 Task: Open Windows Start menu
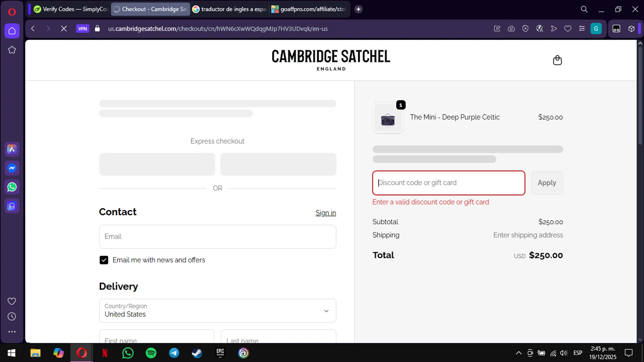pos(12,353)
